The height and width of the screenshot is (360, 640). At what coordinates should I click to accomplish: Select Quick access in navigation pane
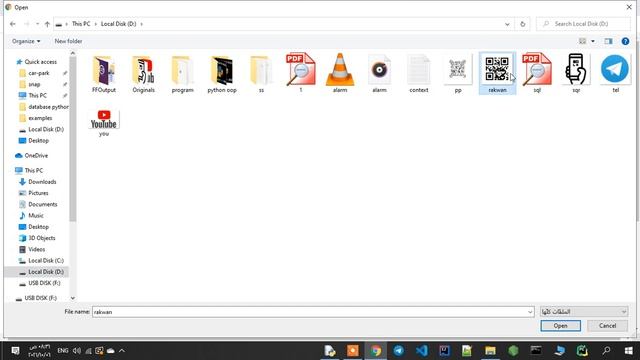(40, 62)
